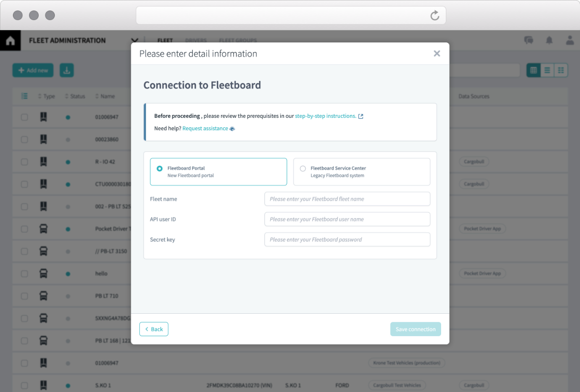Viewport: 580px width, 392px height.
Task: Click the home icon in the top bar
Action: click(x=10, y=41)
